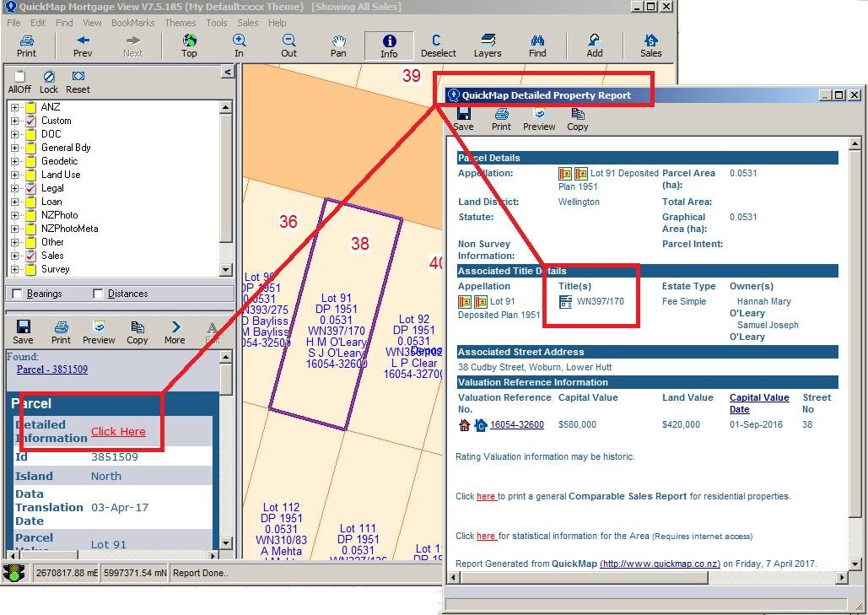Click the Lock icon in the themes panel

49,82
